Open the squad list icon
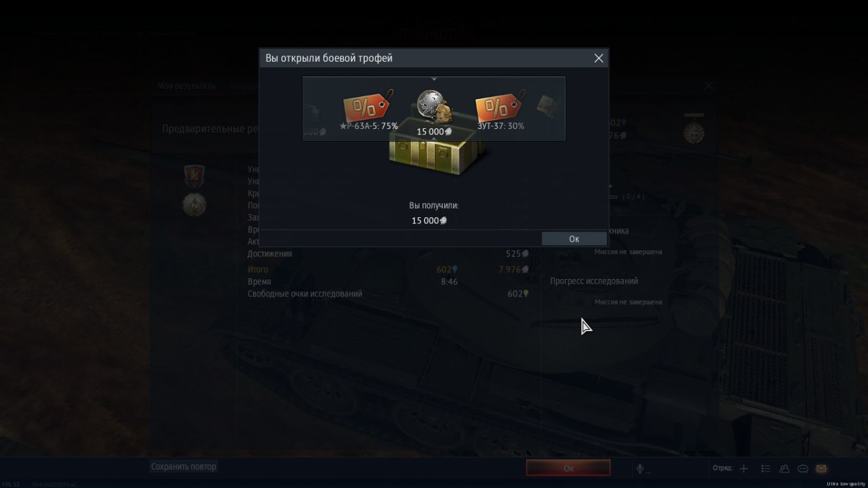The height and width of the screenshot is (488, 868). pos(766,468)
